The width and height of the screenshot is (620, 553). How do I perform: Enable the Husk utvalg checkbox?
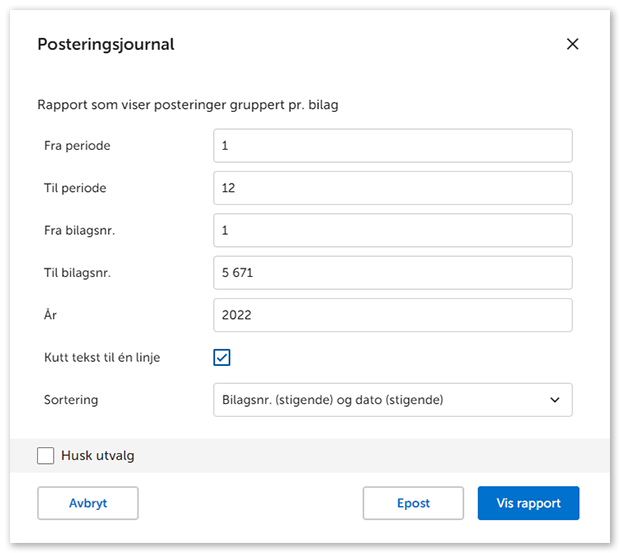[46, 456]
